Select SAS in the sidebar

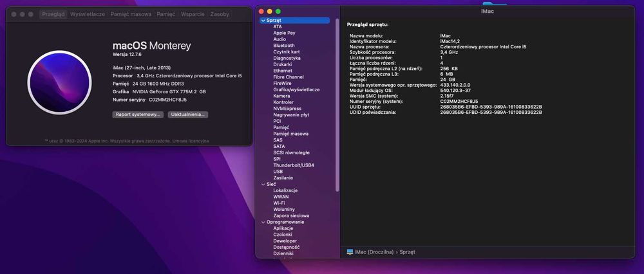(x=278, y=140)
